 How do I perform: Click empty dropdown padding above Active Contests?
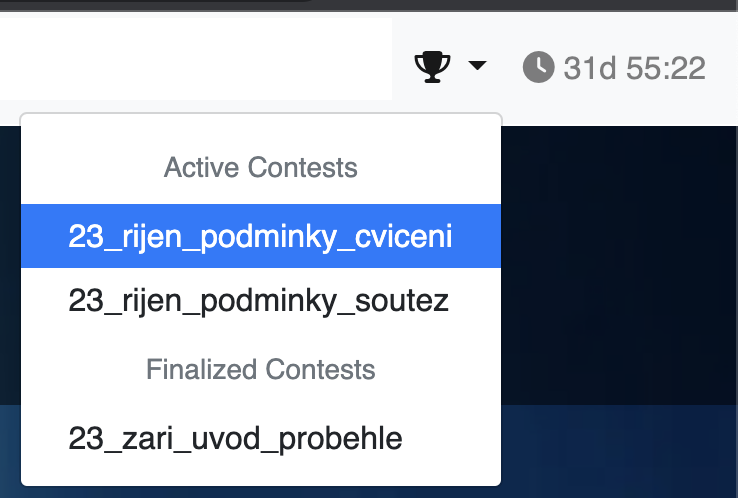(260, 130)
